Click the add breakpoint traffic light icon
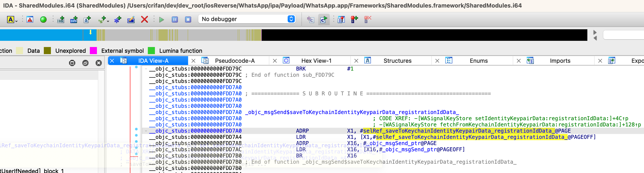This screenshot has width=644, height=173. point(354,19)
